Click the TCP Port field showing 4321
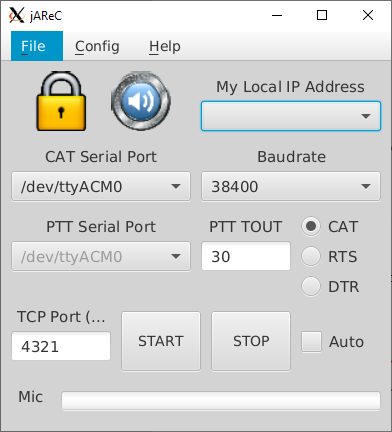The width and height of the screenshot is (392, 432). (x=61, y=346)
